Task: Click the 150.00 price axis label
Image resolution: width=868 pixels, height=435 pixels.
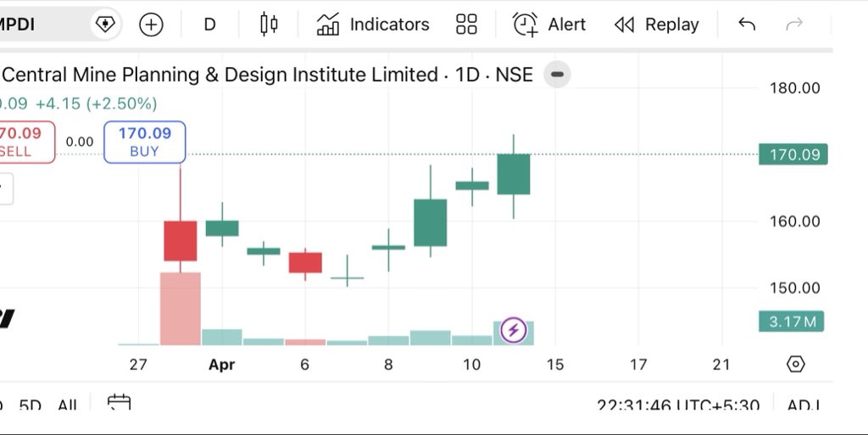Action: coord(795,287)
